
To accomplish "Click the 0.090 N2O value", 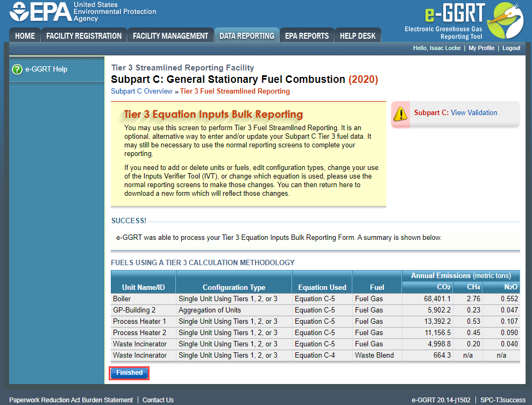I will click(509, 333).
